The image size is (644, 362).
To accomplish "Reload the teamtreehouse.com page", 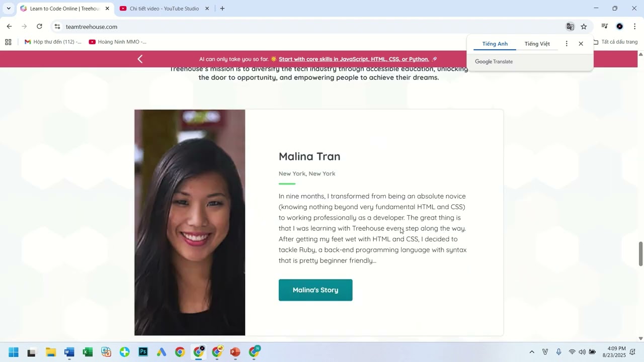I will click(x=39, y=27).
